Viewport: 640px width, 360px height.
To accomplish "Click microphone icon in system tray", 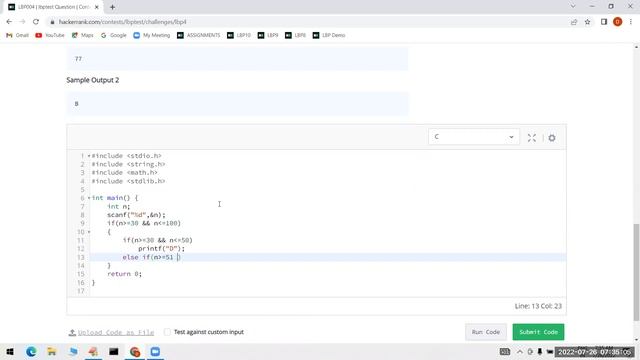I will pyautogui.click(x=540, y=351).
